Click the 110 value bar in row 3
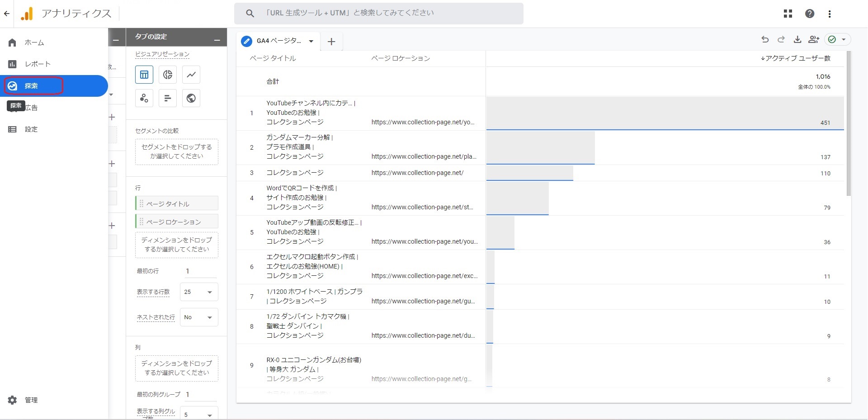 [530, 173]
